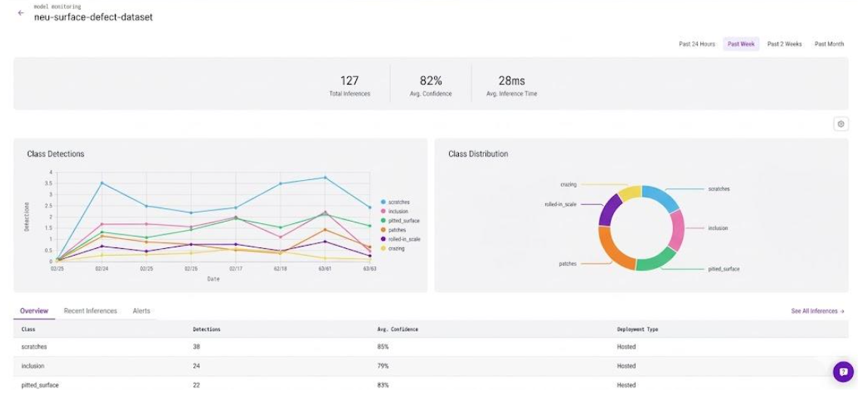Follow the See All Inferences link
868x398 pixels.
pyautogui.click(x=817, y=311)
